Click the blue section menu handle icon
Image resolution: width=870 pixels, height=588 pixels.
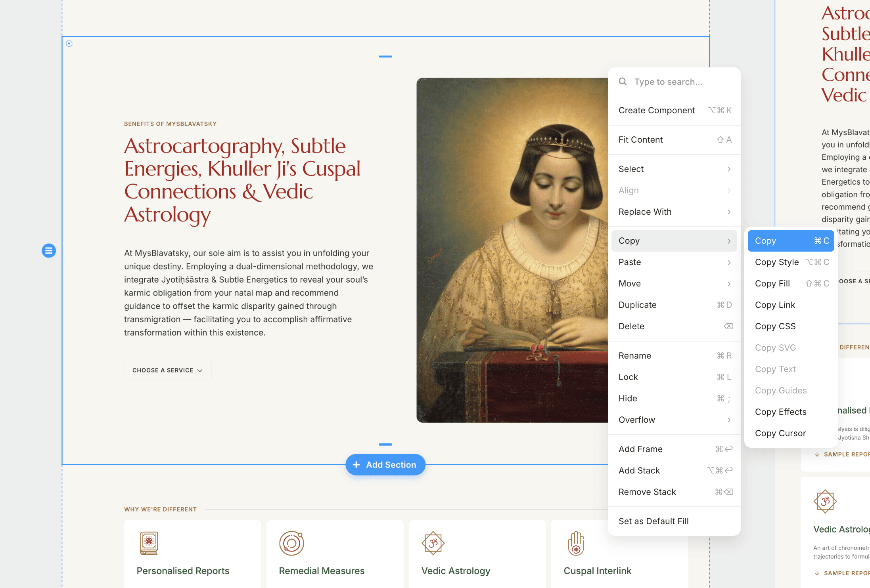(x=49, y=250)
